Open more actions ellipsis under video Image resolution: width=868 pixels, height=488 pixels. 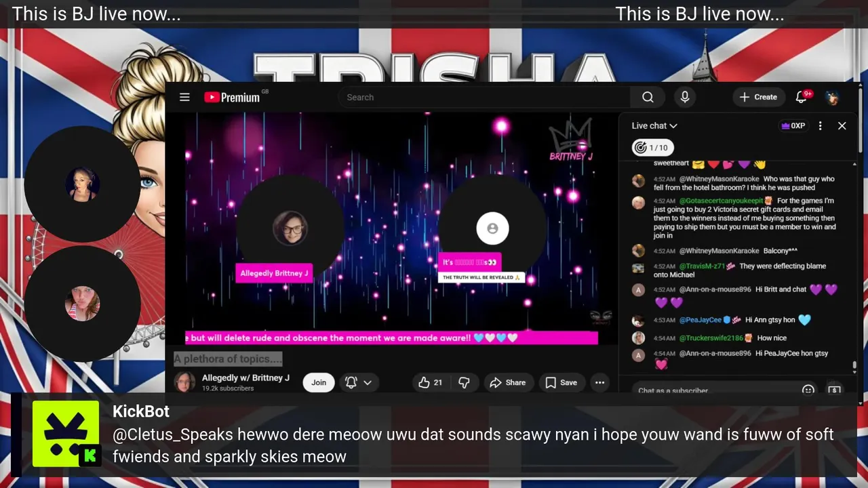[599, 382]
